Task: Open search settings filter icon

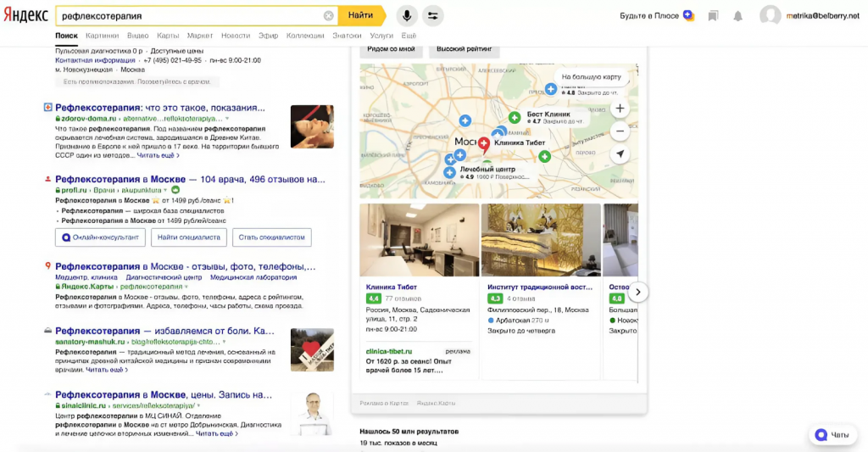Action: [x=433, y=15]
